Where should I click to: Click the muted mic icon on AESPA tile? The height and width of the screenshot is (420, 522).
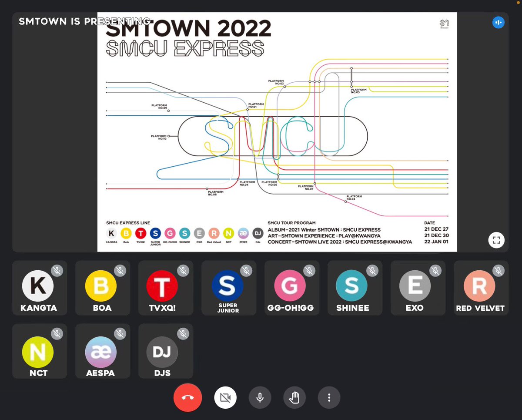pyautogui.click(x=120, y=334)
